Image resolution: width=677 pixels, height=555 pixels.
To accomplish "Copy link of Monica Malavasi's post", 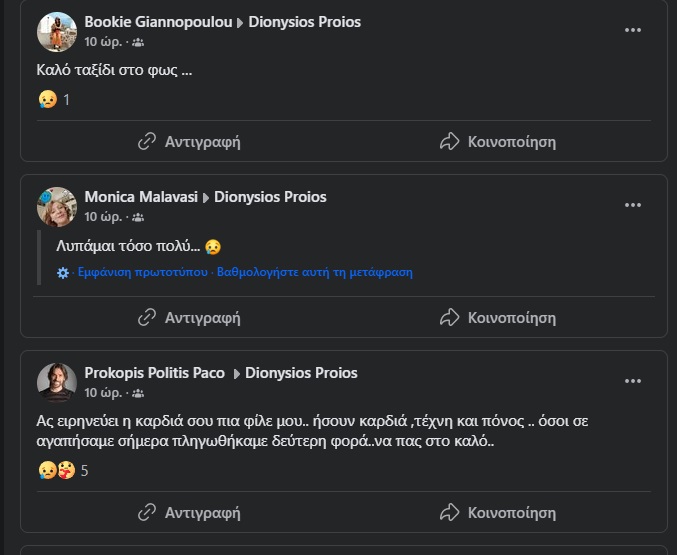I will (x=189, y=317).
